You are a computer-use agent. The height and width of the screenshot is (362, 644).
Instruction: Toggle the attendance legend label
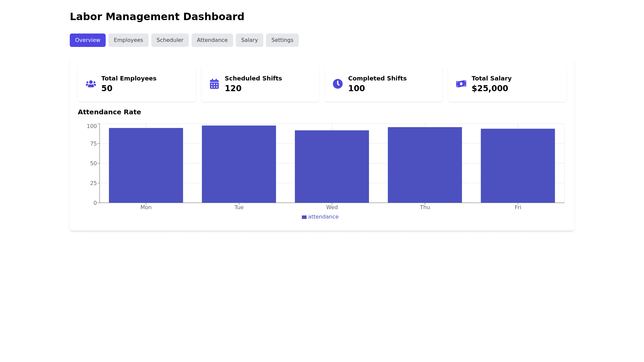click(x=323, y=217)
